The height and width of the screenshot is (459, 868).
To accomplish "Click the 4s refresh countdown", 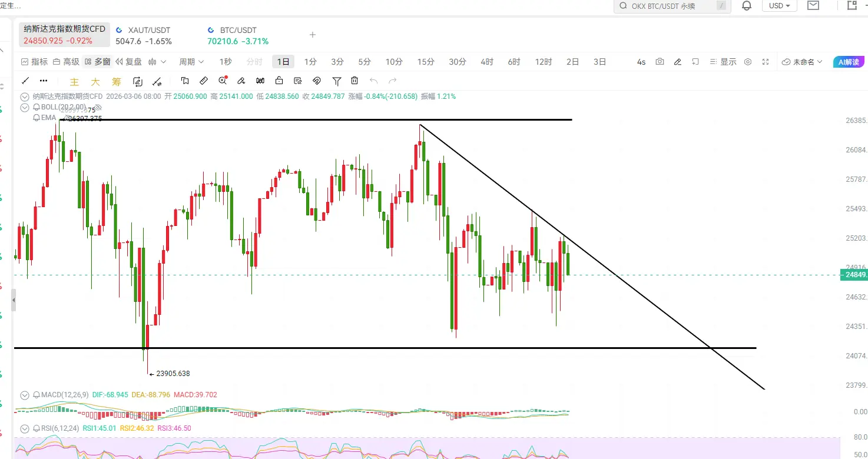I will pyautogui.click(x=641, y=62).
